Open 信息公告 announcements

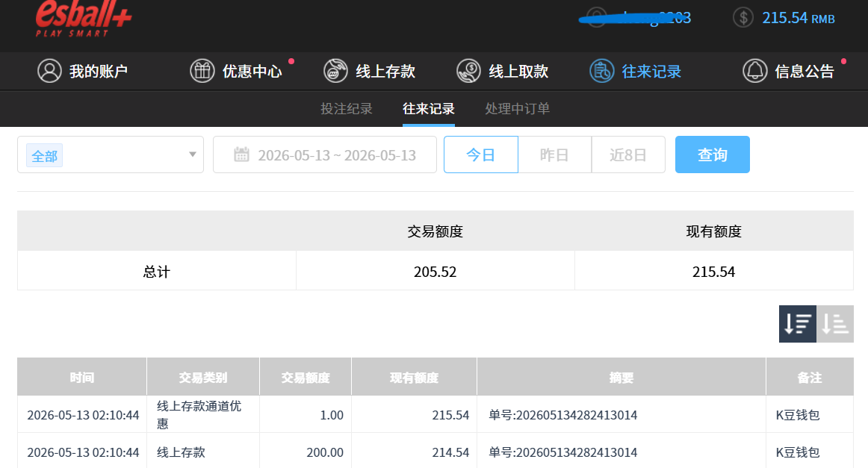(x=789, y=72)
